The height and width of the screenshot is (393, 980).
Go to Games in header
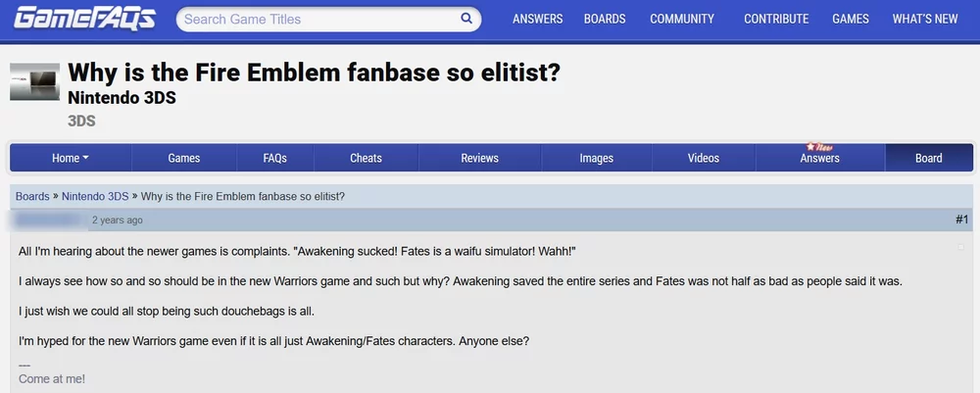(x=851, y=19)
